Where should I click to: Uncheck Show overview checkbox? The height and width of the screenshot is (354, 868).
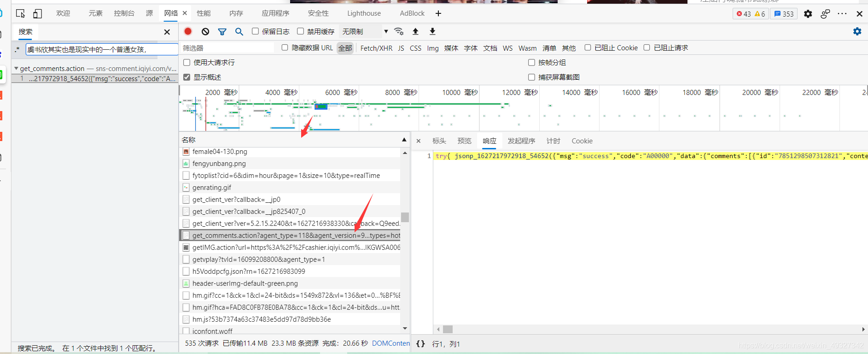pyautogui.click(x=186, y=77)
